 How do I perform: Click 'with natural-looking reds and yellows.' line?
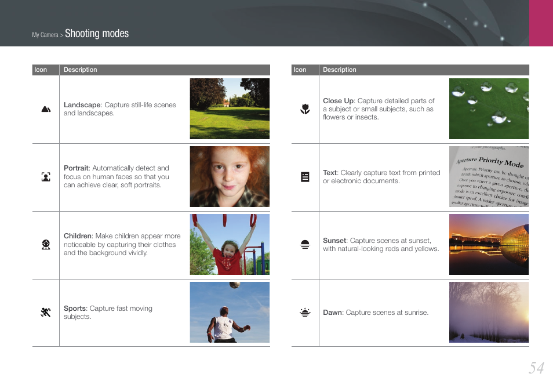point(381,249)
